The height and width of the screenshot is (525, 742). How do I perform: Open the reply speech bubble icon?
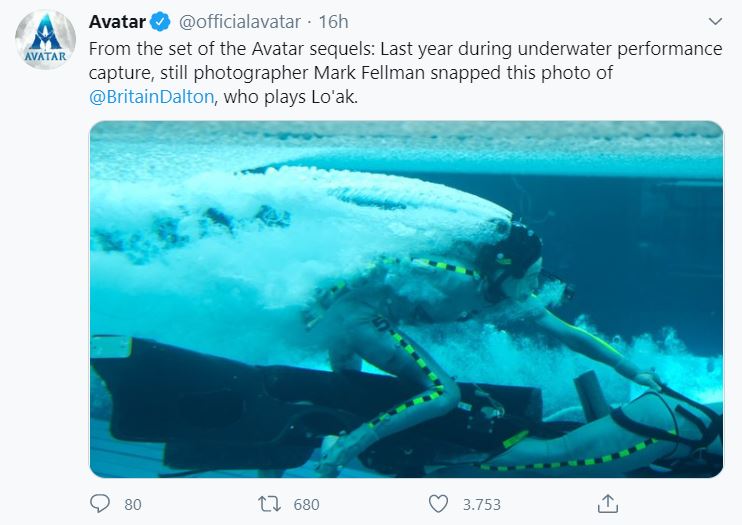100,504
